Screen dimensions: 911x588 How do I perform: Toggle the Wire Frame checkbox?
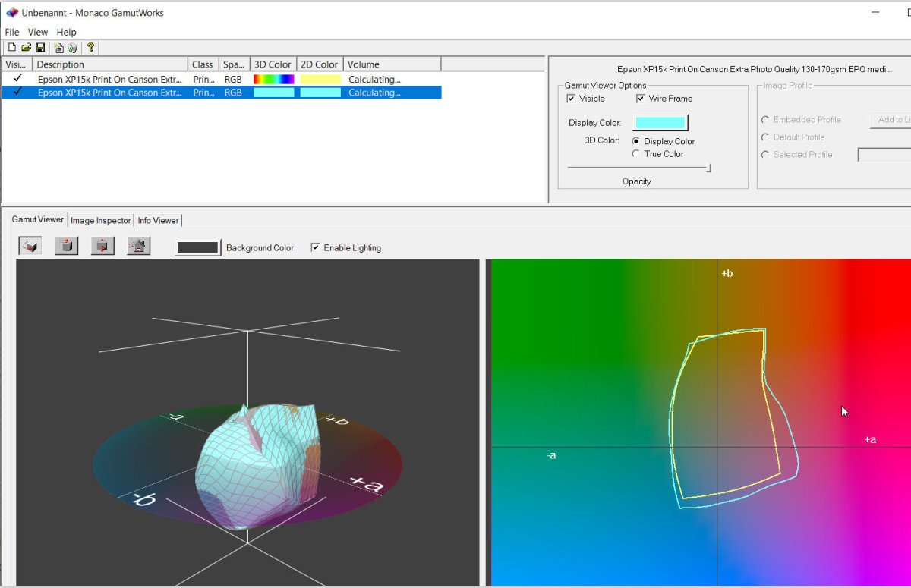click(641, 99)
